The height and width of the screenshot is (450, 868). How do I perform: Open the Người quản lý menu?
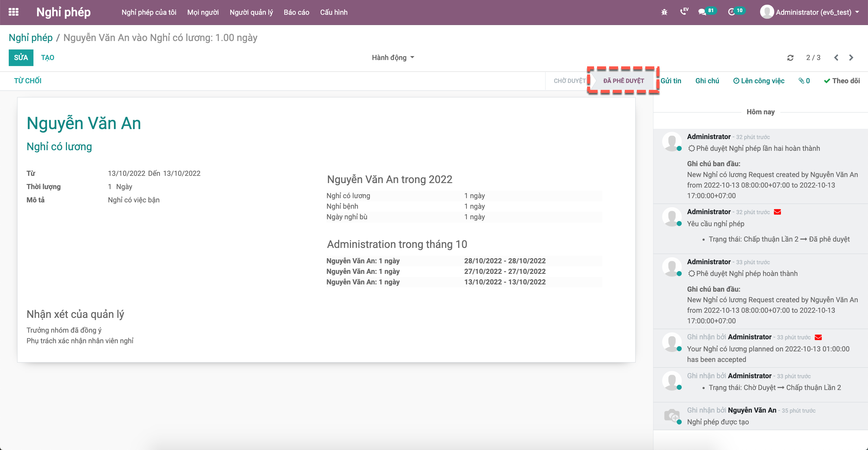(x=251, y=12)
